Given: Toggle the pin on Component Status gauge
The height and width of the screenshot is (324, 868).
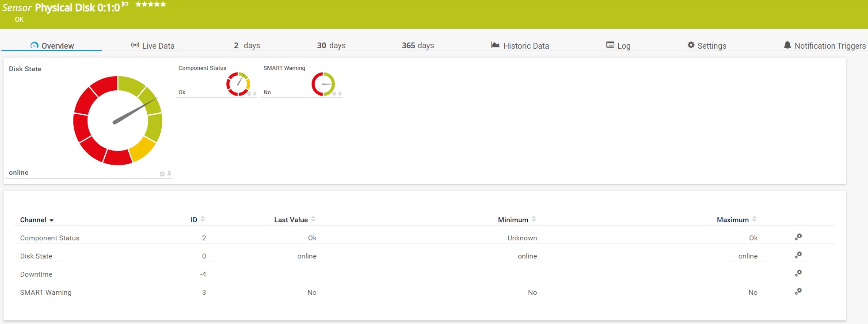Looking at the screenshot, I should pyautogui.click(x=255, y=94).
